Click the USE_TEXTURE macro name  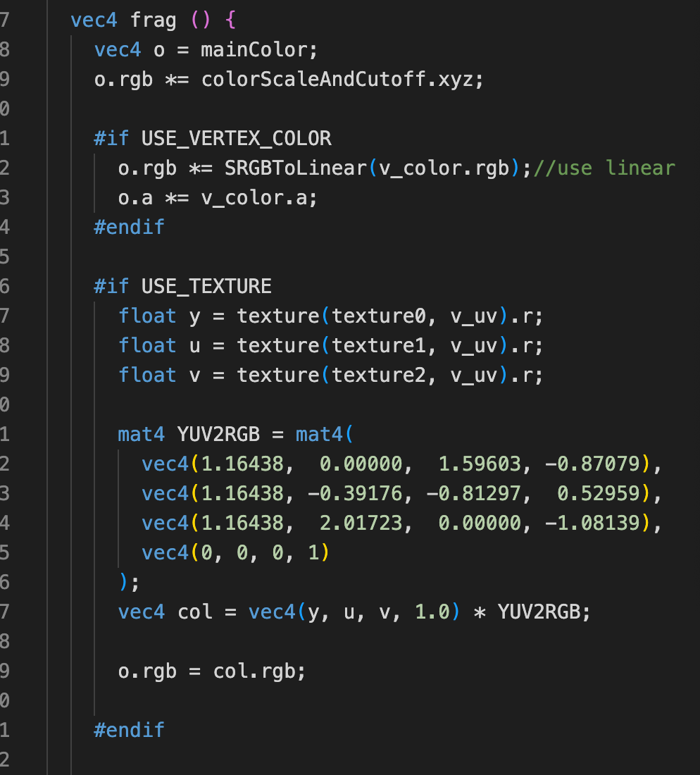206,287
